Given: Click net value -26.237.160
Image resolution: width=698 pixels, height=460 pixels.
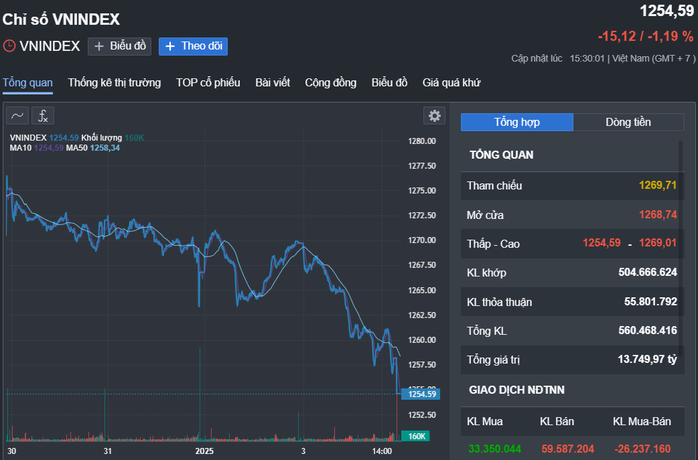Looking at the screenshot, I should (x=642, y=449).
